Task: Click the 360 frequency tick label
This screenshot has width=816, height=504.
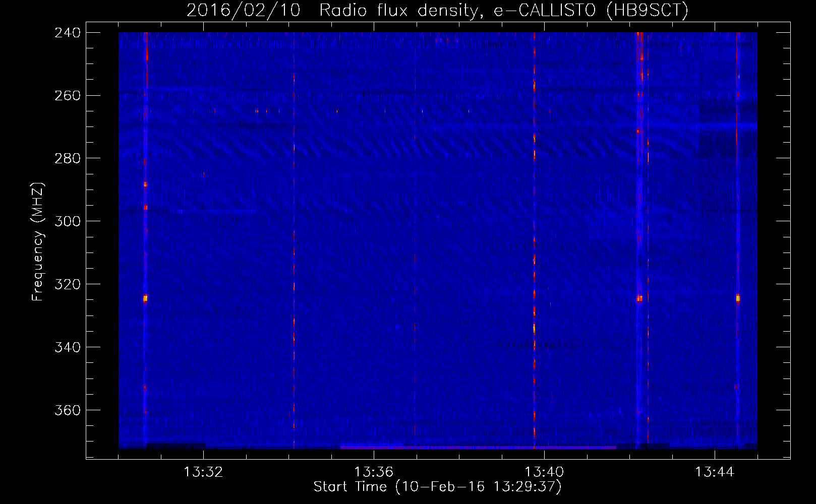Action: point(68,410)
